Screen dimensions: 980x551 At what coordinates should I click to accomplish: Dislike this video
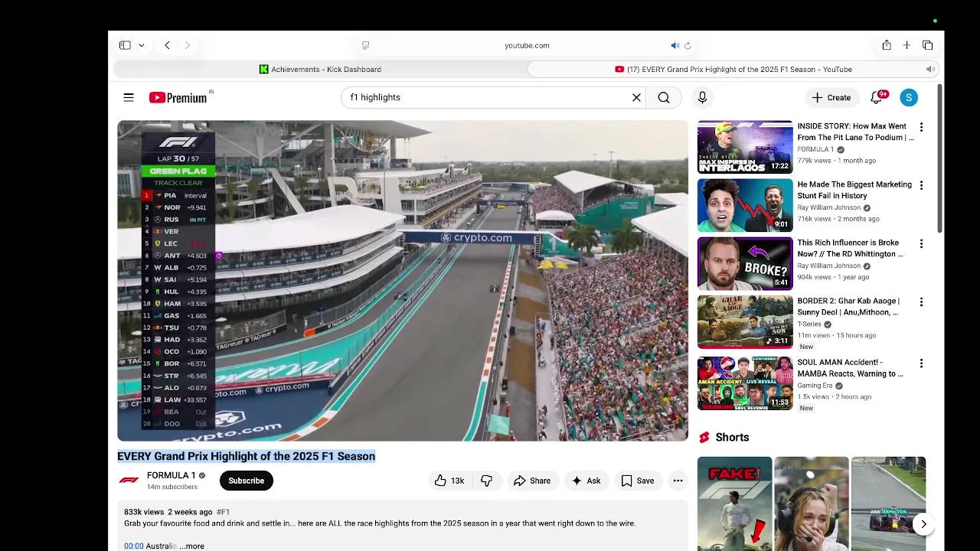(x=486, y=481)
